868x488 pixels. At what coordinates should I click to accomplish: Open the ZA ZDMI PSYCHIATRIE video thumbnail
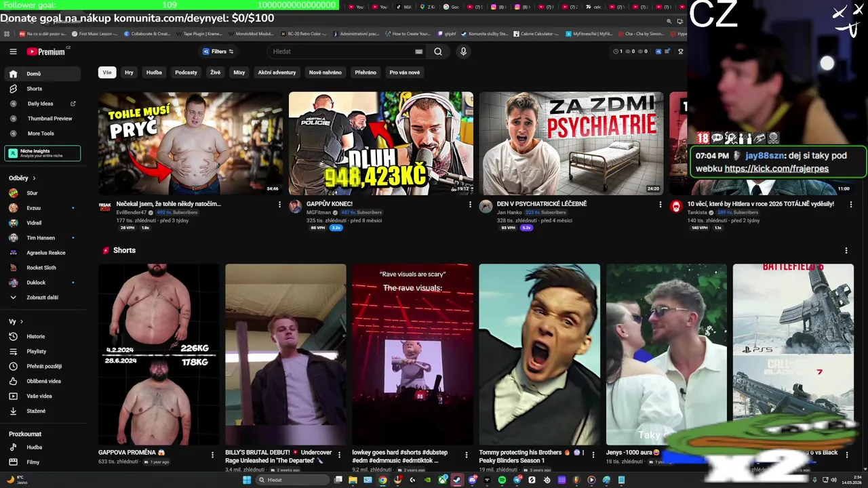tap(572, 144)
